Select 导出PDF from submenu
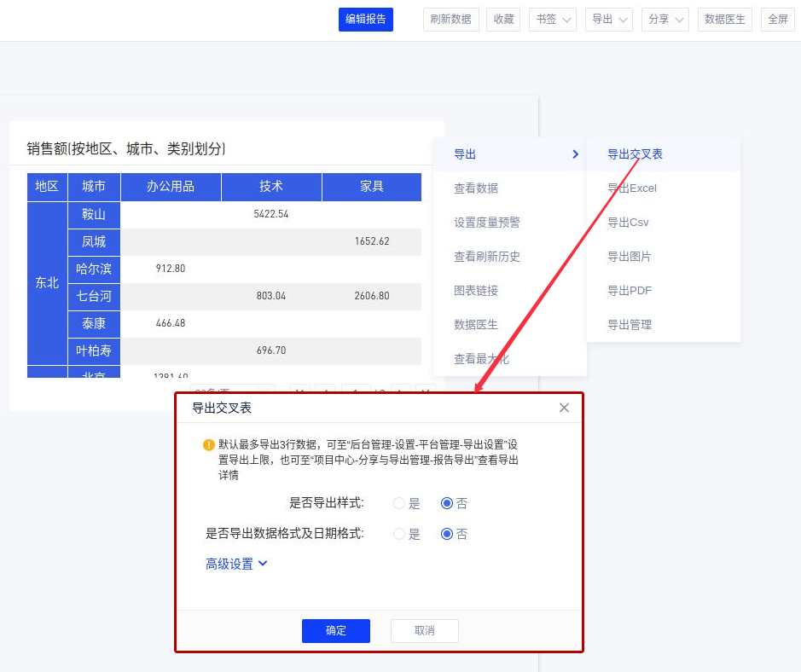 (629, 291)
